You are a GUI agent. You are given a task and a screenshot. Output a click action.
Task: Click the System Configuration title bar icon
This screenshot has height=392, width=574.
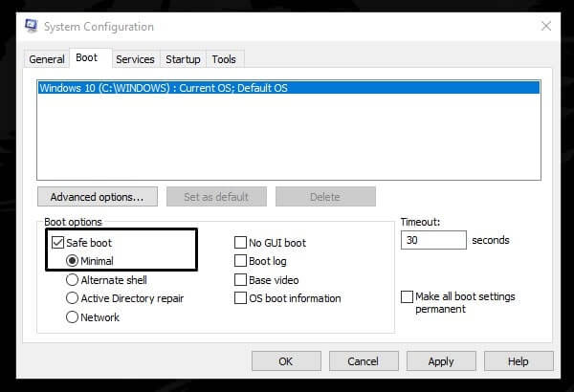click(32, 26)
